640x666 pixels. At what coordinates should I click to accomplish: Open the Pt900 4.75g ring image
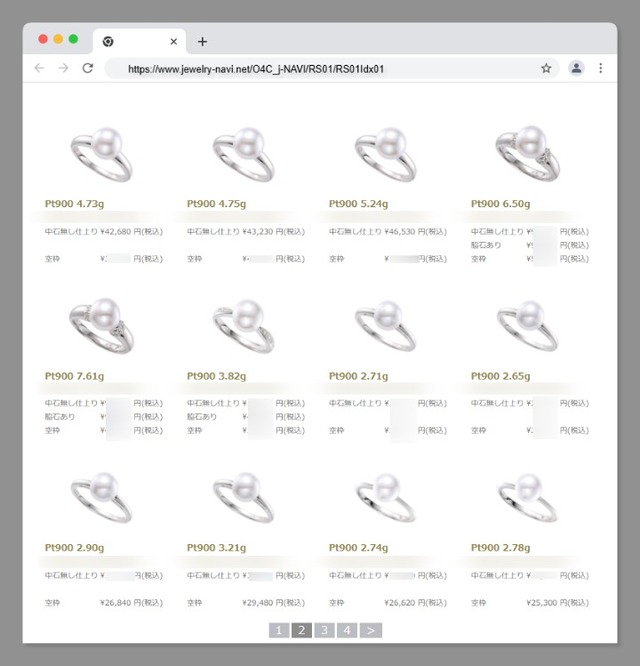[x=244, y=154]
